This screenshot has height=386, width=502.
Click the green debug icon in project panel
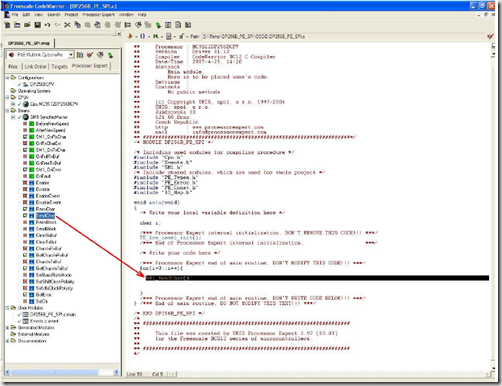pyautogui.click(x=110, y=55)
